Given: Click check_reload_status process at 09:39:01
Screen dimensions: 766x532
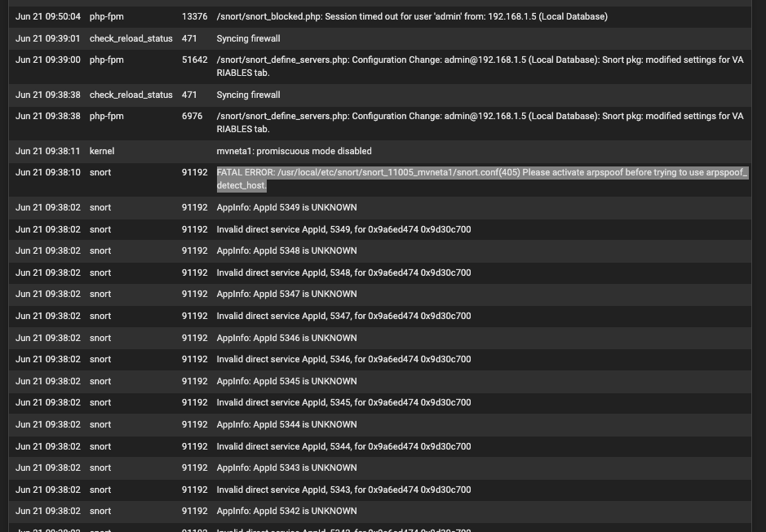Looking at the screenshot, I should point(131,38).
